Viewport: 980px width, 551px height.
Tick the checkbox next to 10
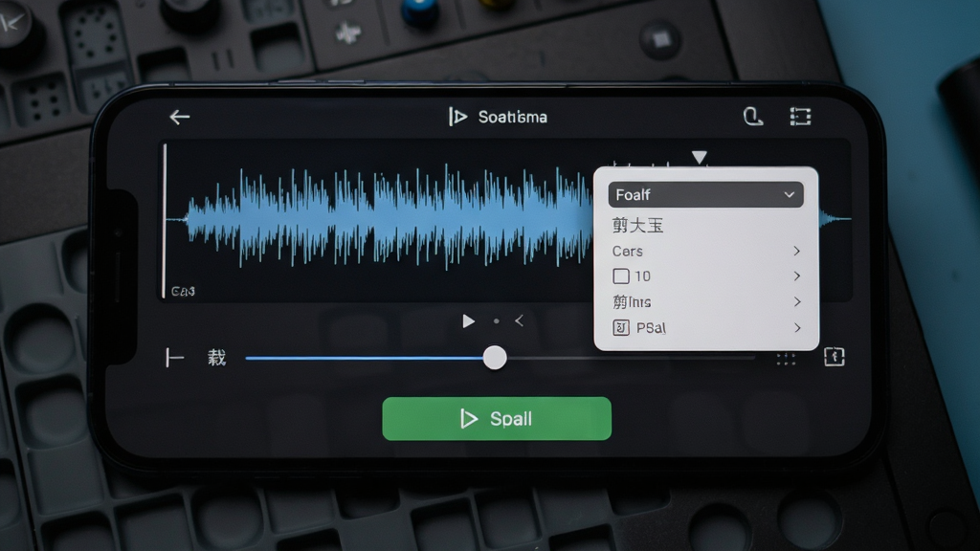[620, 276]
